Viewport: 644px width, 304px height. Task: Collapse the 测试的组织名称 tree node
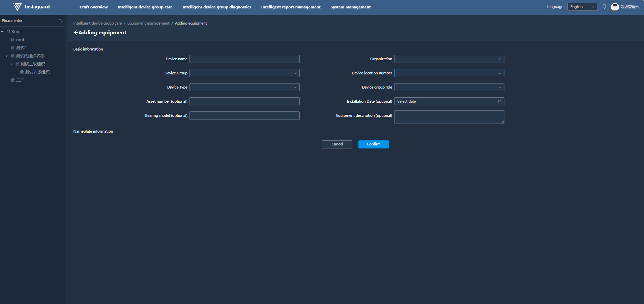point(7,56)
